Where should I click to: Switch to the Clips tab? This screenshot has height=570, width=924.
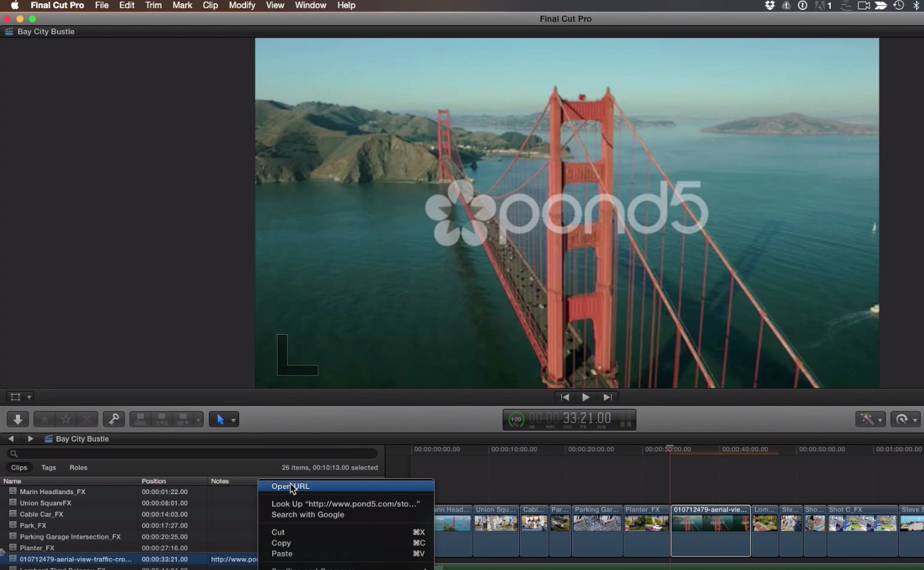pyautogui.click(x=19, y=467)
